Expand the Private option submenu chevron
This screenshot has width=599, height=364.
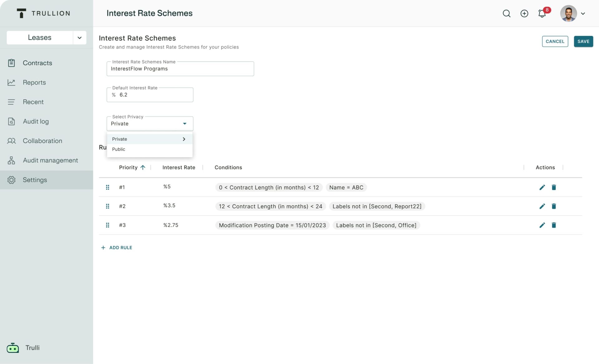(184, 139)
